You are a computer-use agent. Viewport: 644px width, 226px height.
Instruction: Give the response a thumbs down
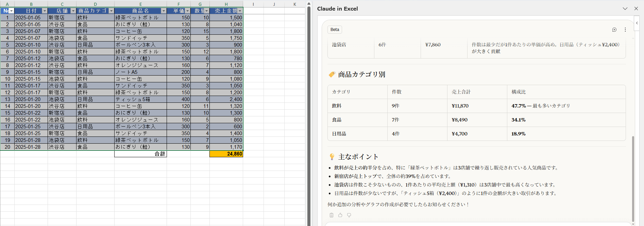tap(349, 215)
